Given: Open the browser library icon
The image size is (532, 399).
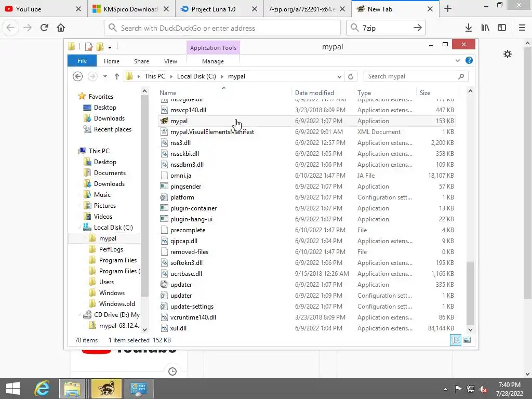Looking at the screenshot, I should 485,28.
